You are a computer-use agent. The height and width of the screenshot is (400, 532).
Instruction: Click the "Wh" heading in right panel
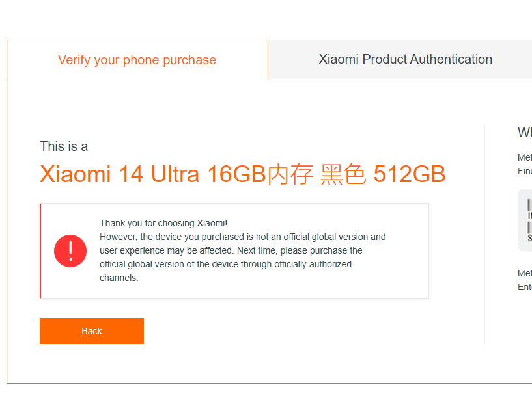[x=525, y=133]
